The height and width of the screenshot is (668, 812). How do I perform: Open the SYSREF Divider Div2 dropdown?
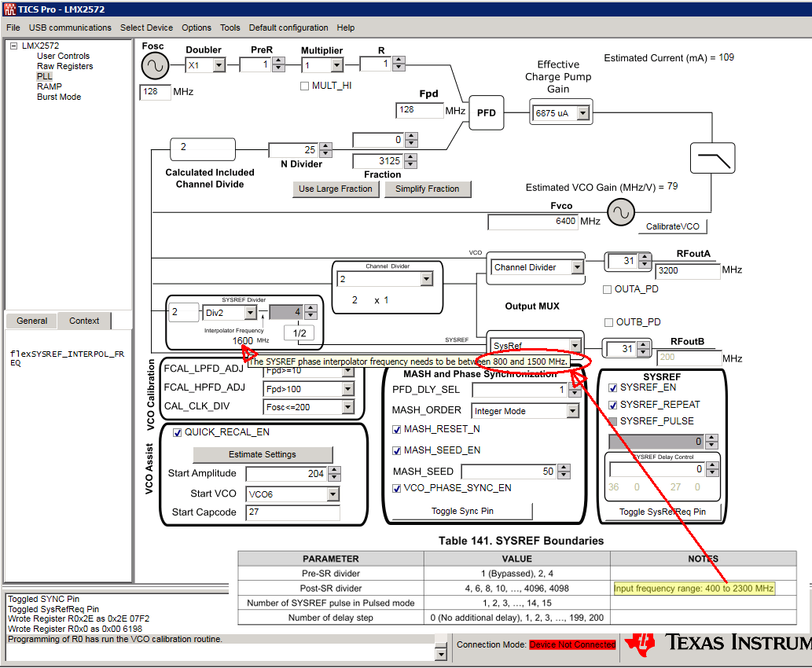click(250, 313)
